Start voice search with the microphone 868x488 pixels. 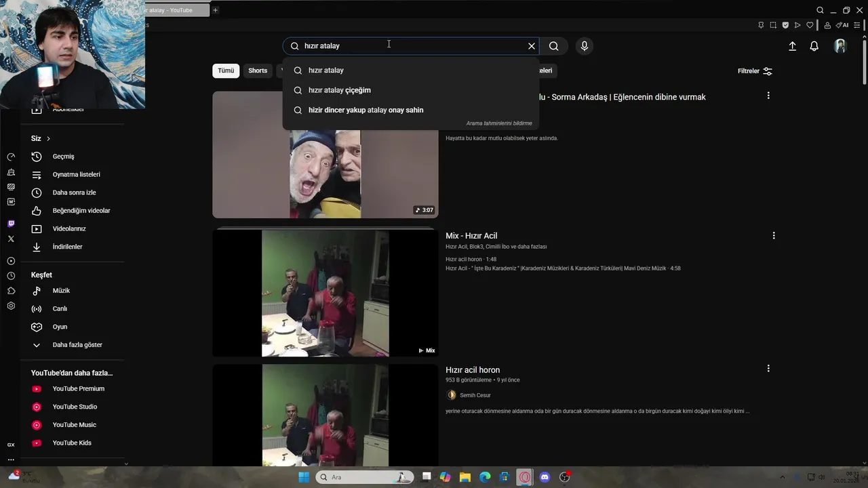tap(585, 46)
